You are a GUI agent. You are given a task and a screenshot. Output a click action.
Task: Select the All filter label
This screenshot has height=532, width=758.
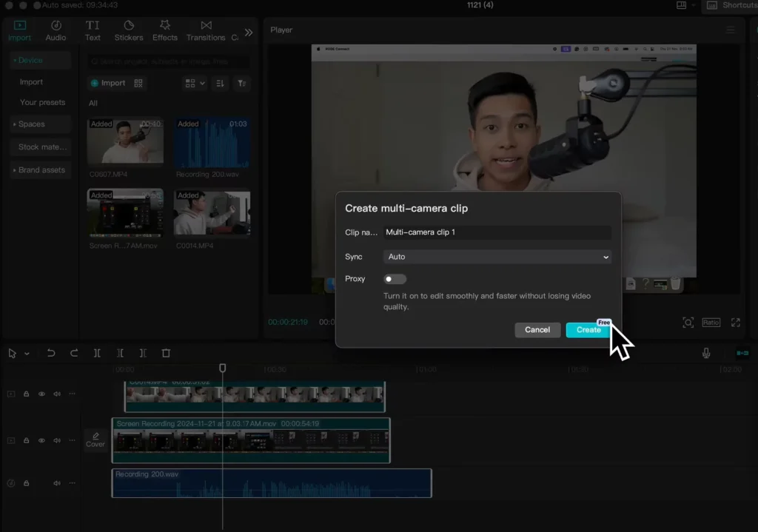(x=93, y=103)
